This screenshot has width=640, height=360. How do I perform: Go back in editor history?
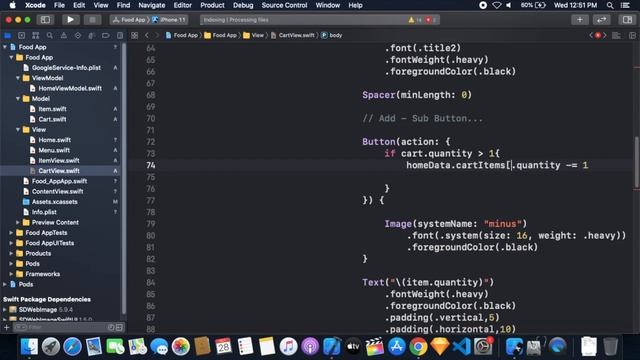[147, 36]
